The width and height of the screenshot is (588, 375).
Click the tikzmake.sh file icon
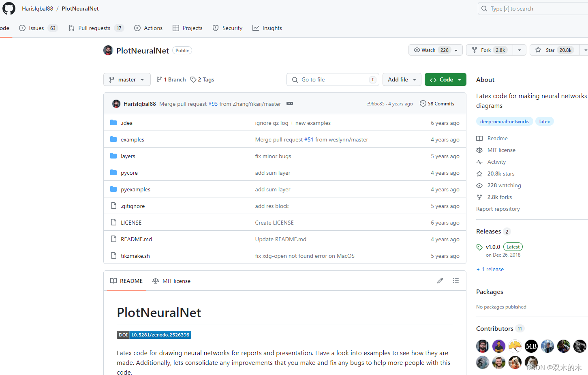click(113, 255)
